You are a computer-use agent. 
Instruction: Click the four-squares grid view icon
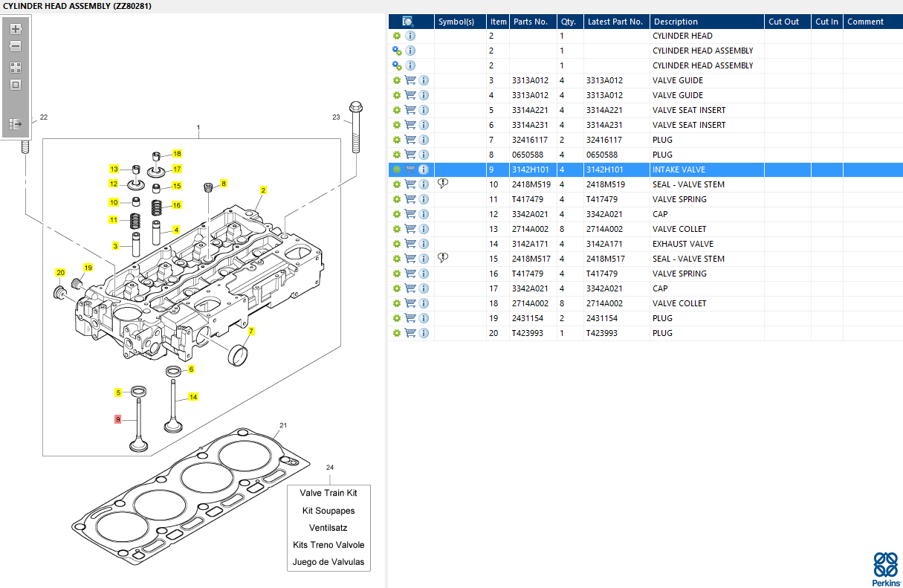pyautogui.click(x=16, y=67)
